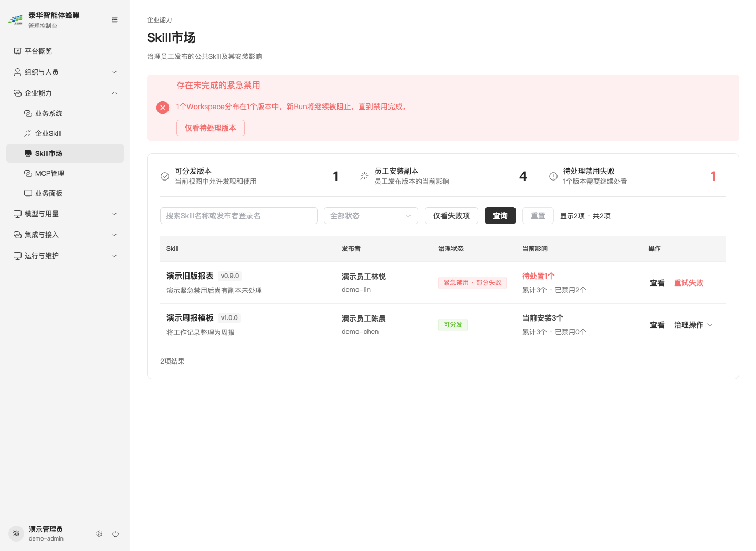Expand the 组织与人员 menu chevron

[x=114, y=72]
